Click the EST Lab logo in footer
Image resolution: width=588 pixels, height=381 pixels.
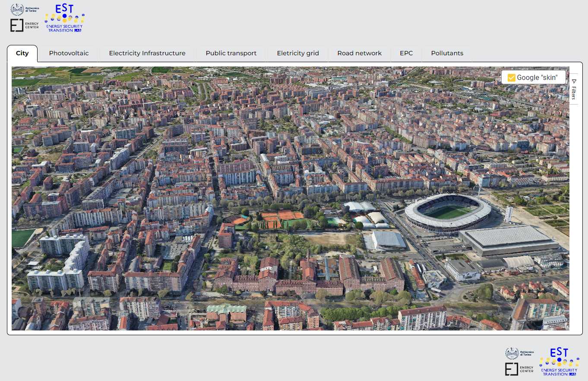(559, 362)
